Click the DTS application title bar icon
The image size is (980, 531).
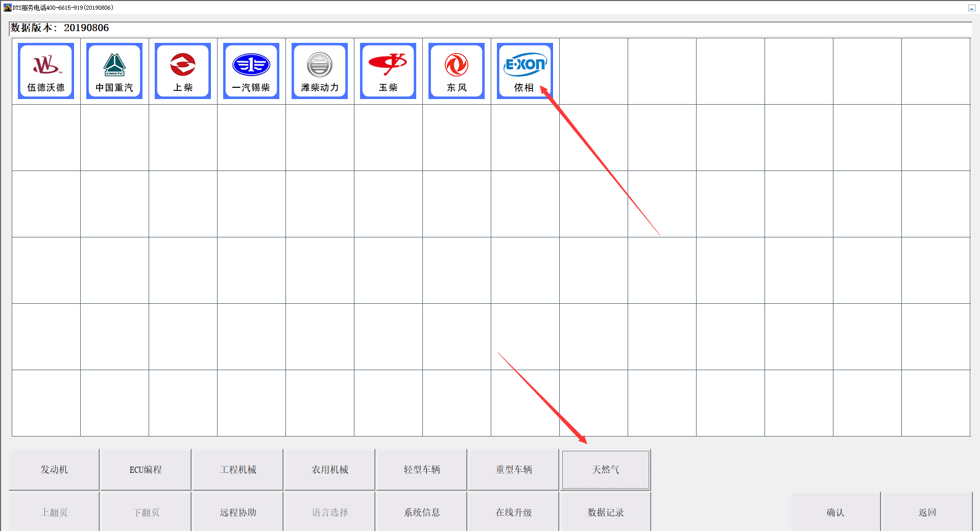pos(7,8)
